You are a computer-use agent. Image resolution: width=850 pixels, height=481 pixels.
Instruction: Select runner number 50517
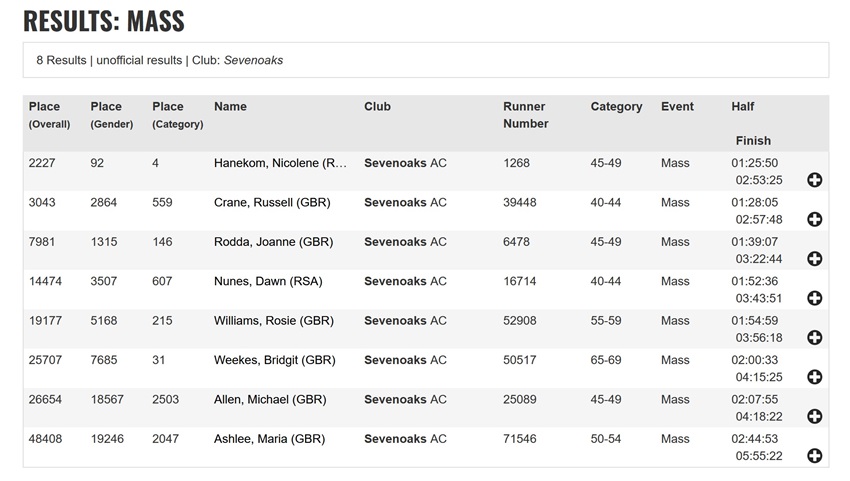[519, 360]
